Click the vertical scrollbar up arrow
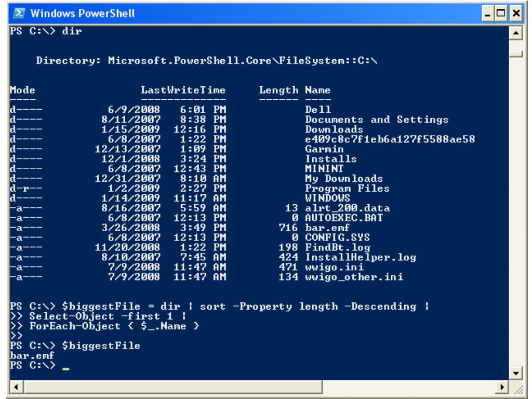The image size is (532, 399). click(x=516, y=33)
